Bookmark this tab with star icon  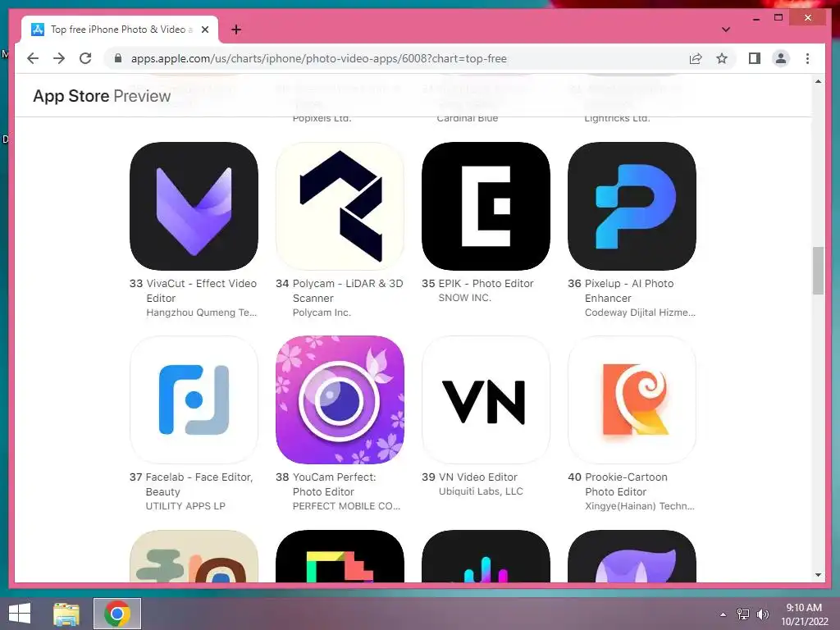click(x=722, y=58)
